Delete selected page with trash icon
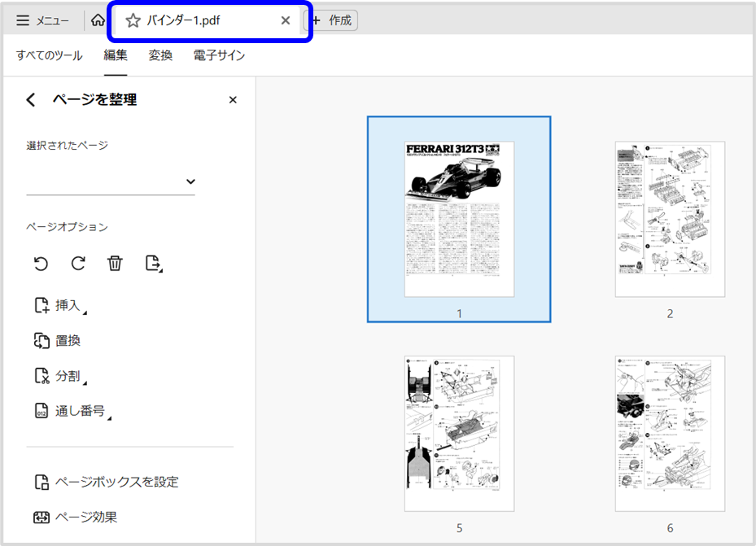This screenshot has width=756, height=546. click(115, 264)
